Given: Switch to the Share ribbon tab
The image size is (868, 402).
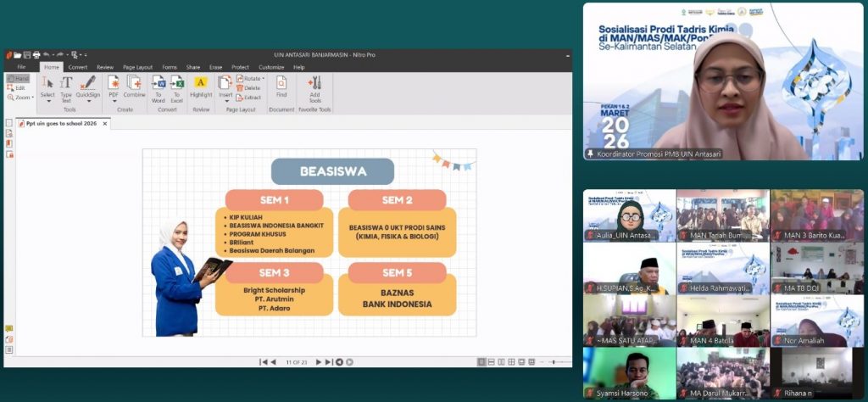Looking at the screenshot, I should pos(193,67).
